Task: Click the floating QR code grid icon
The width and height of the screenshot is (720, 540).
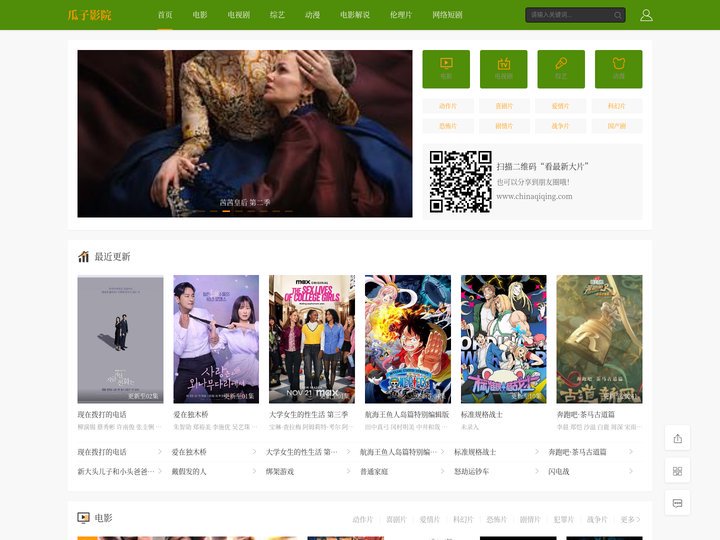Action: coord(677,471)
